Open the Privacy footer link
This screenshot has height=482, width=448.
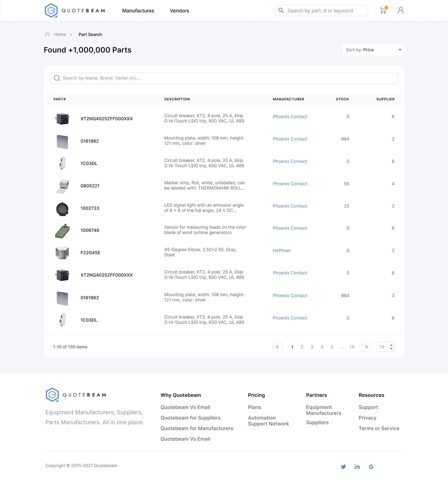[367, 418]
